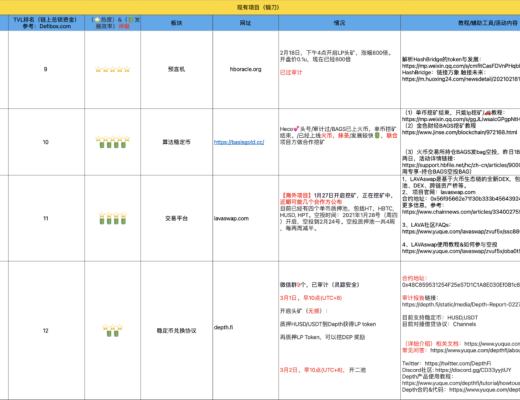The height and width of the screenshot is (400, 520).
Task: Click the contract address starting 0x48C859 in row 12
Action: pyautogui.click(x=461, y=285)
